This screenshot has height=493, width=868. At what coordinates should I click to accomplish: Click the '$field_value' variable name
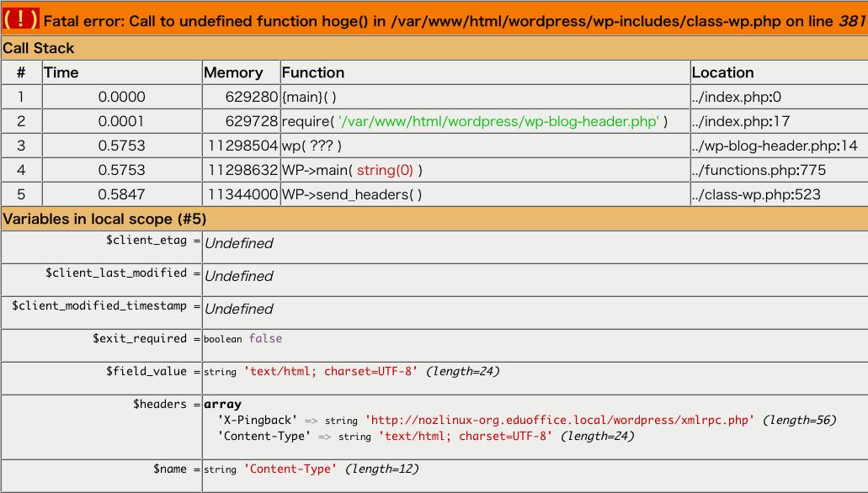tap(146, 371)
